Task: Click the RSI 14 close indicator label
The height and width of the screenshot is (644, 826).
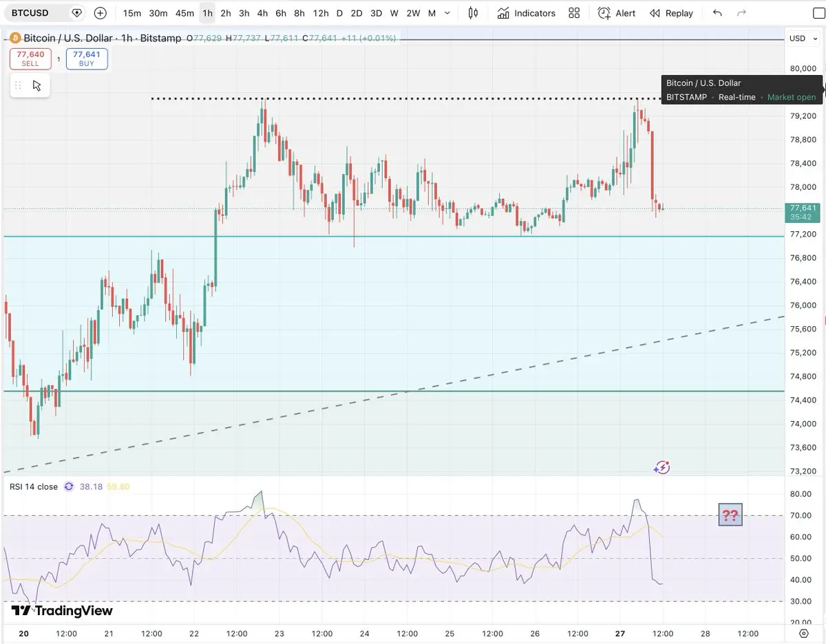Action: tap(34, 486)
